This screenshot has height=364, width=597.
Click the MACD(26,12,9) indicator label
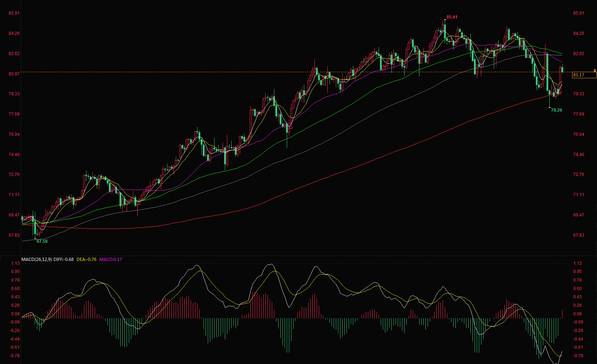tap(37, 259)
